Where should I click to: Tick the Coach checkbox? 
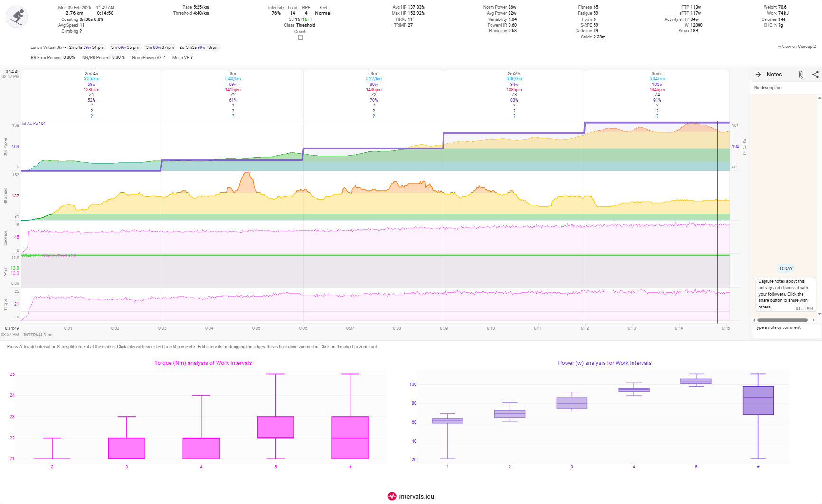[301, 37]
